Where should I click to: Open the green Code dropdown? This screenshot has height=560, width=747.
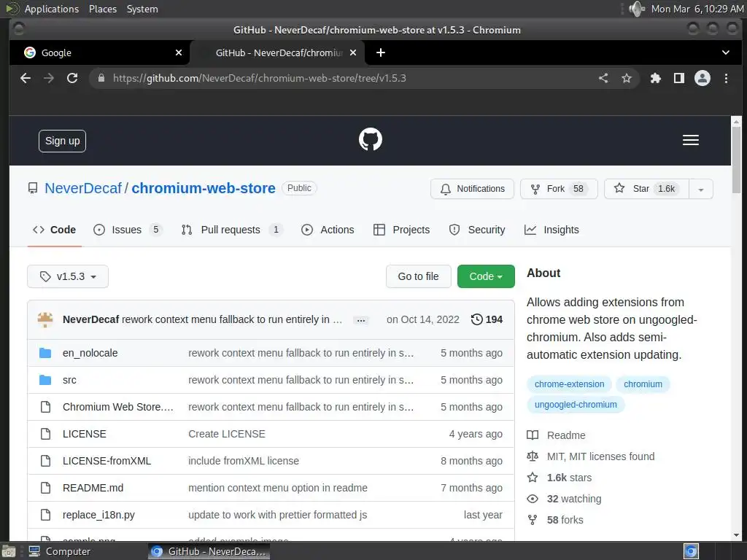[486, 276]
